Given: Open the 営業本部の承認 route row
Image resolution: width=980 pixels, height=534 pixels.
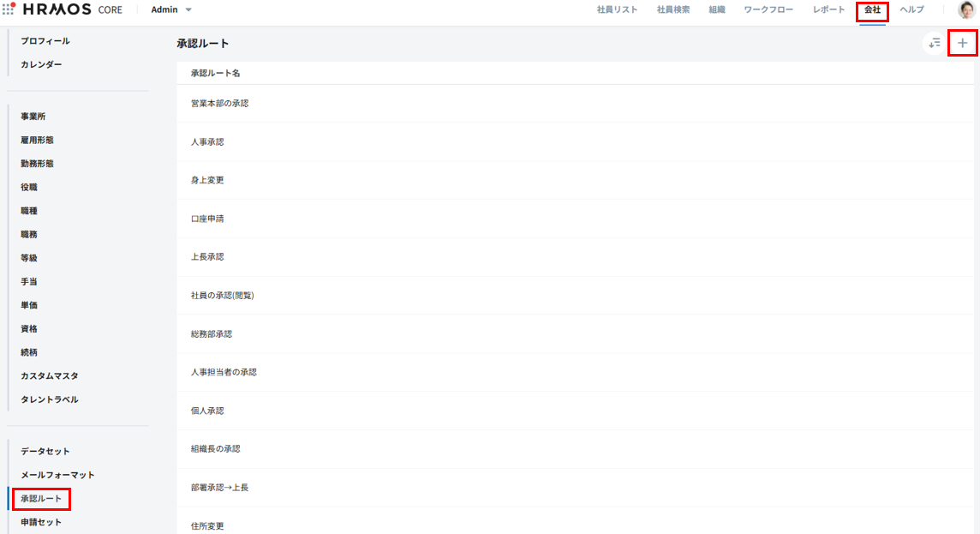Looking at the screenshot, I should tap(219, 104).
